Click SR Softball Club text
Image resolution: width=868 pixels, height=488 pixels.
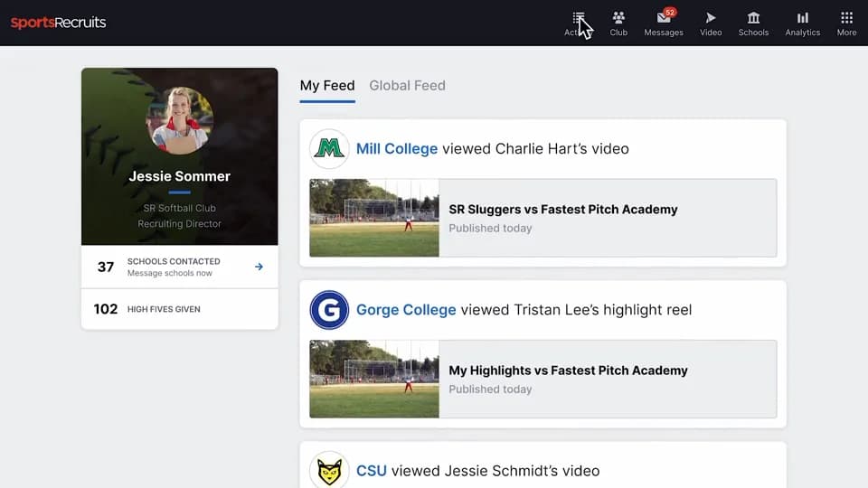[179, 209]
